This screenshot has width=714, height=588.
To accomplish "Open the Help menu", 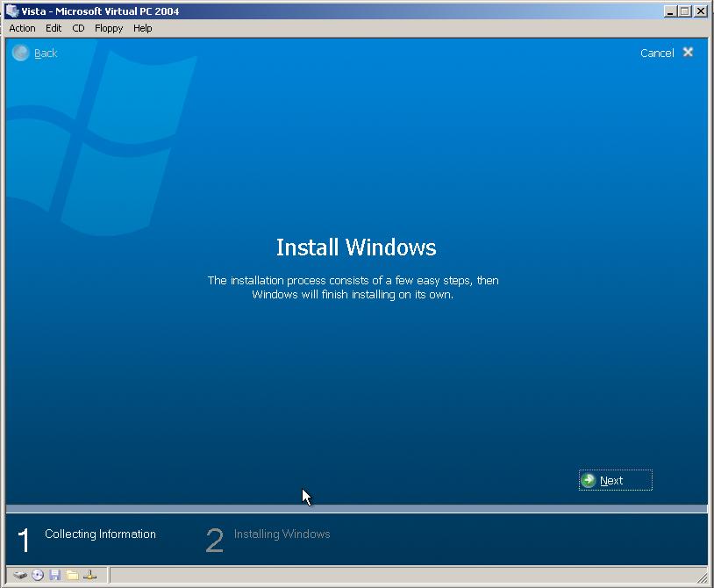I will coord(142,28).
